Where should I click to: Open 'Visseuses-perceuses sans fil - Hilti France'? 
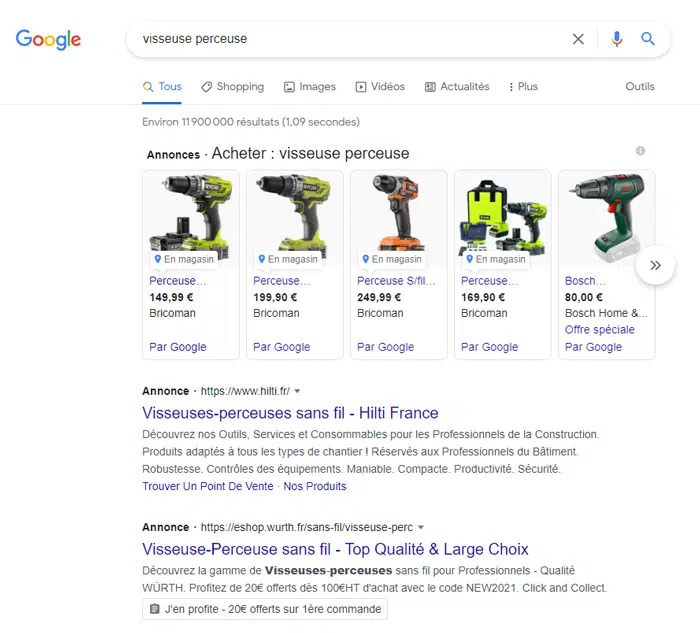tap(290, 413)
